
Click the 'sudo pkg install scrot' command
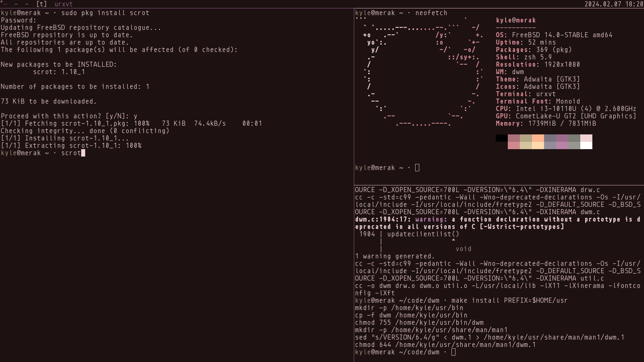tap(105, 13)
